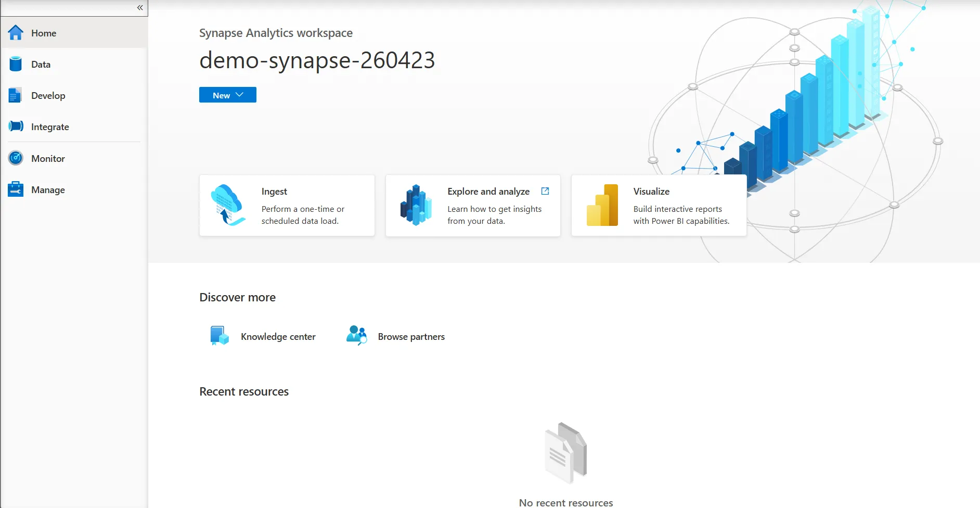Click the Discover more heading
Viewport: 980px width, 508px height.
tap(238, 297)
